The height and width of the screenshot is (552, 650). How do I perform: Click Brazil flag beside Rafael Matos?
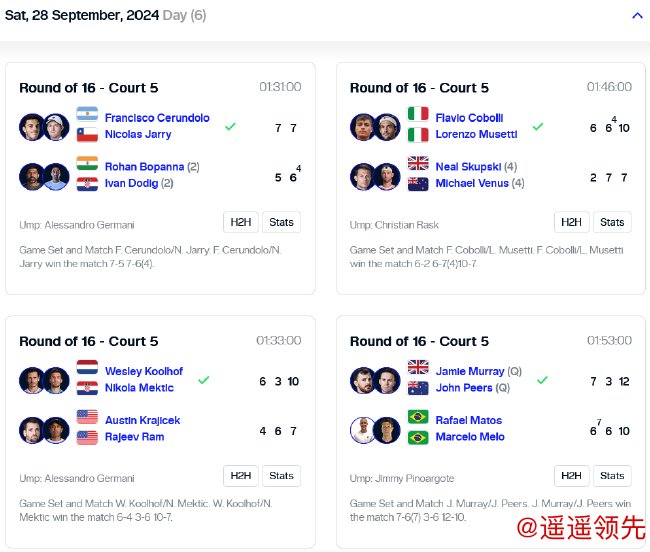418,419
